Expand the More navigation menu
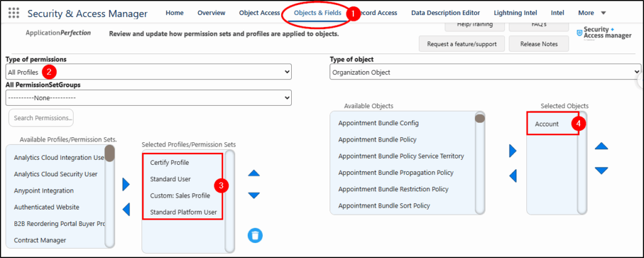Viewport: 644px width, 258px height. tap(592, 13)
